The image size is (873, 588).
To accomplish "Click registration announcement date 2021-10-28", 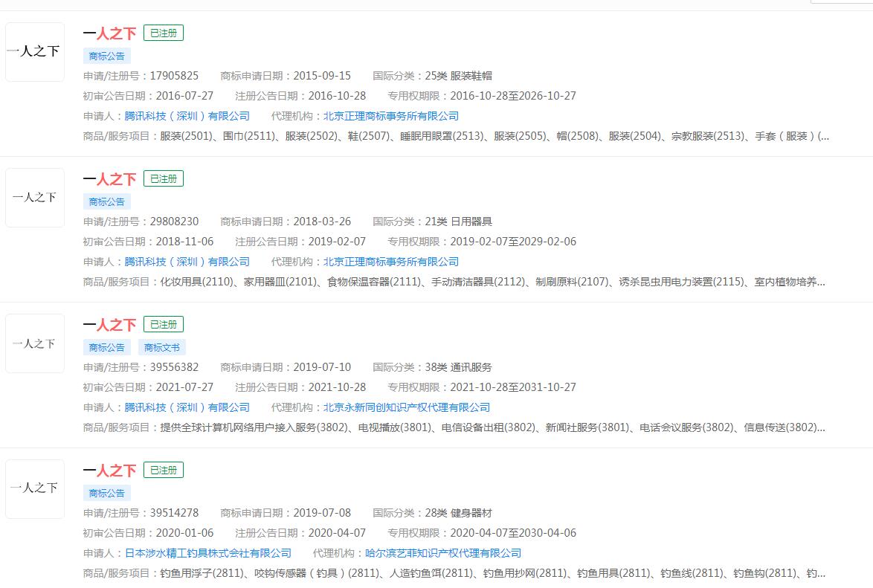I will 338,387.
